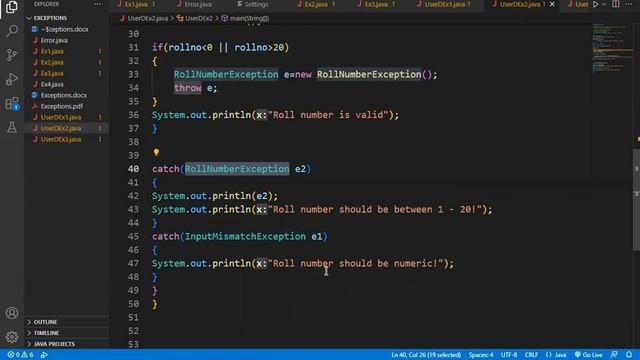Click the minimap code overview
640x360 pixels.
[x=612, y=49]
